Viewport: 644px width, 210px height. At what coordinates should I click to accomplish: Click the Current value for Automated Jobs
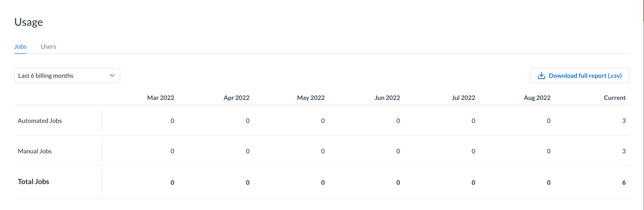click(x=624, y=121)
